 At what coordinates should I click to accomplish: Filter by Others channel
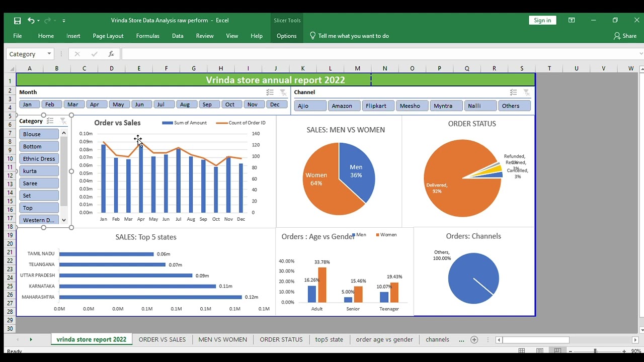tap(514, 106)
